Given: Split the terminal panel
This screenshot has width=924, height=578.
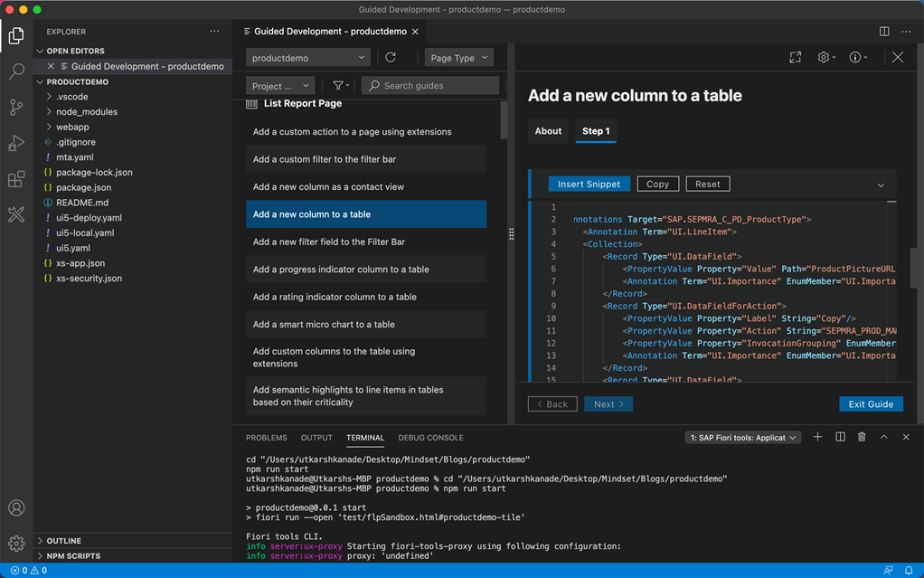Looking at the screenshot, I should 840,437.
